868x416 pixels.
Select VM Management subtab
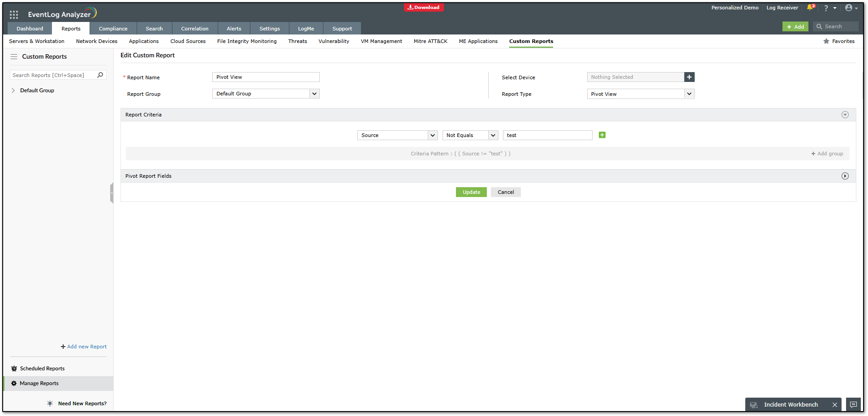(x=382, y=41)
